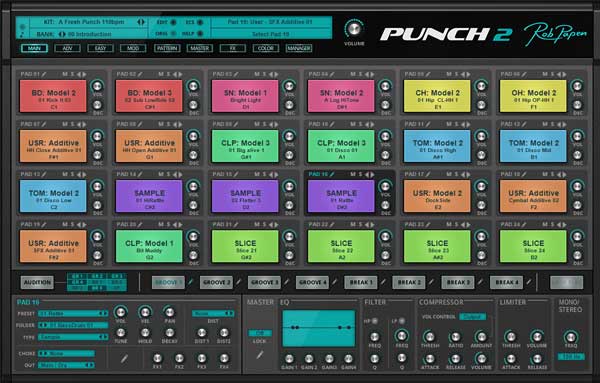Select the GROOVE 1 pattern button
The width and height of the screenshot is (600, 383).
point(168,282)
